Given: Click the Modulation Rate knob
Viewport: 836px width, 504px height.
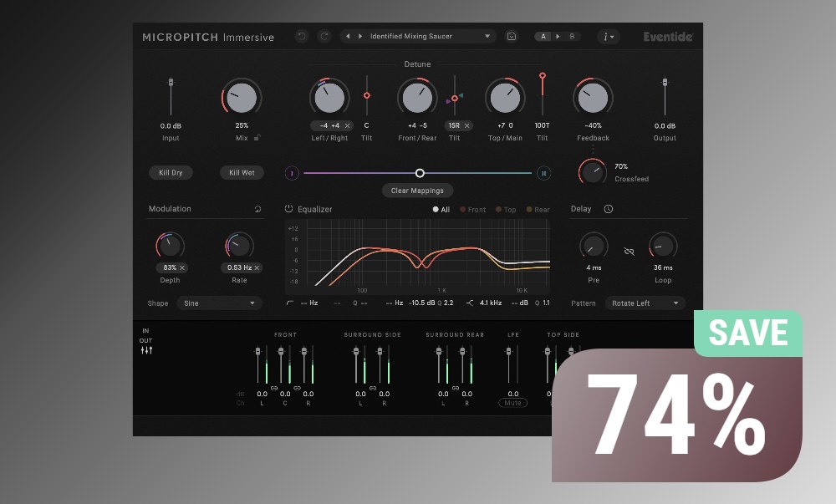Looking at the screenshot, I should point(239,246).
